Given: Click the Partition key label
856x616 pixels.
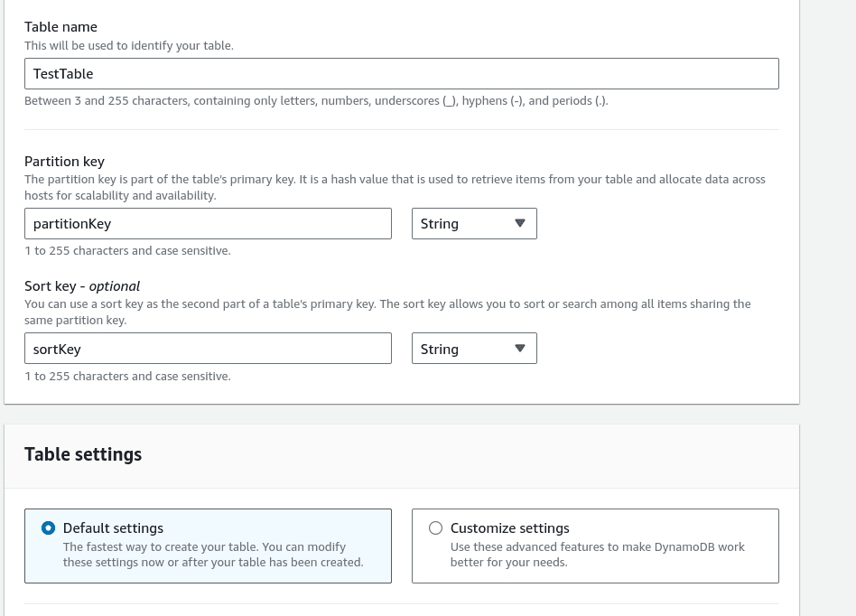Looking at the screenshot, I should pyautogui.click(x=64, y=162).
